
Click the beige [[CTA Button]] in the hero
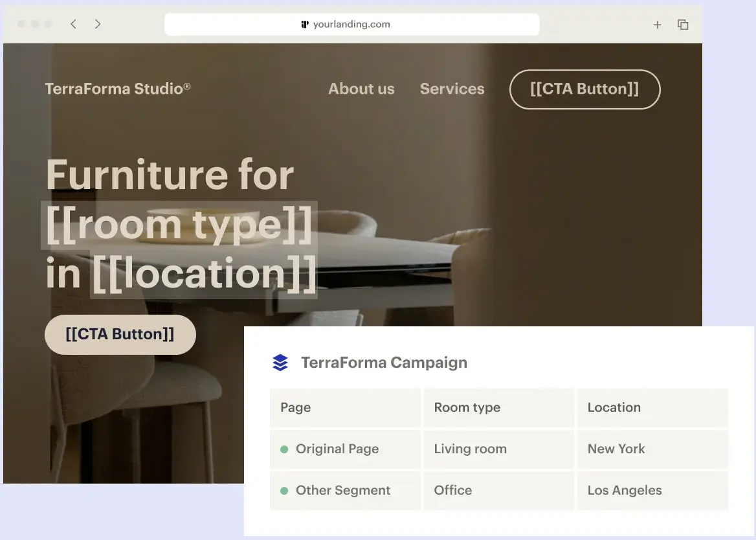(120, 334)
